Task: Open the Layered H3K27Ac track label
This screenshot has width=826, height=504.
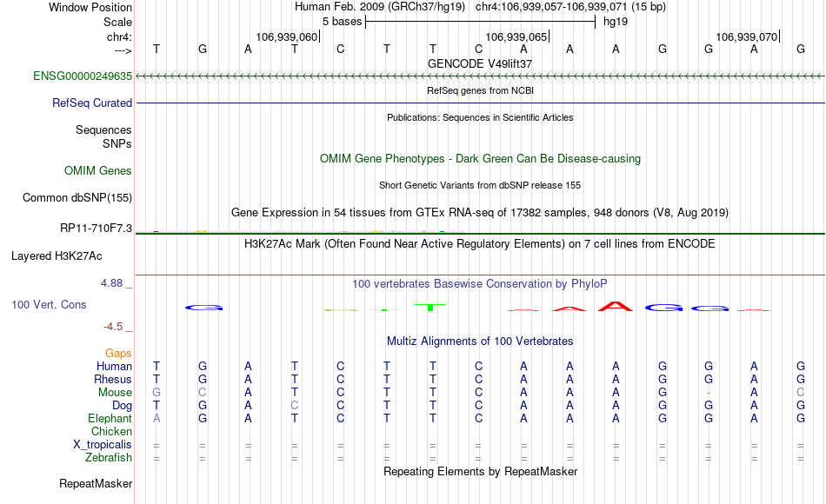Action: tap(57, 256)
